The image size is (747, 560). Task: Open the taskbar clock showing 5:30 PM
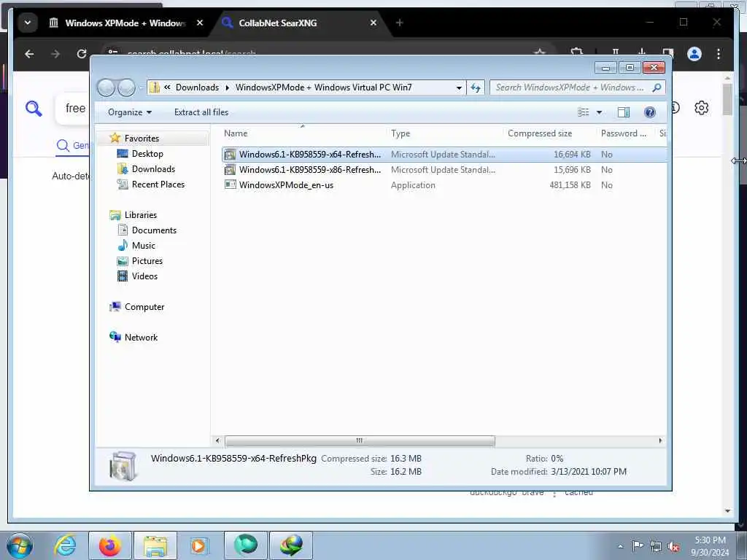pos(710,546)
